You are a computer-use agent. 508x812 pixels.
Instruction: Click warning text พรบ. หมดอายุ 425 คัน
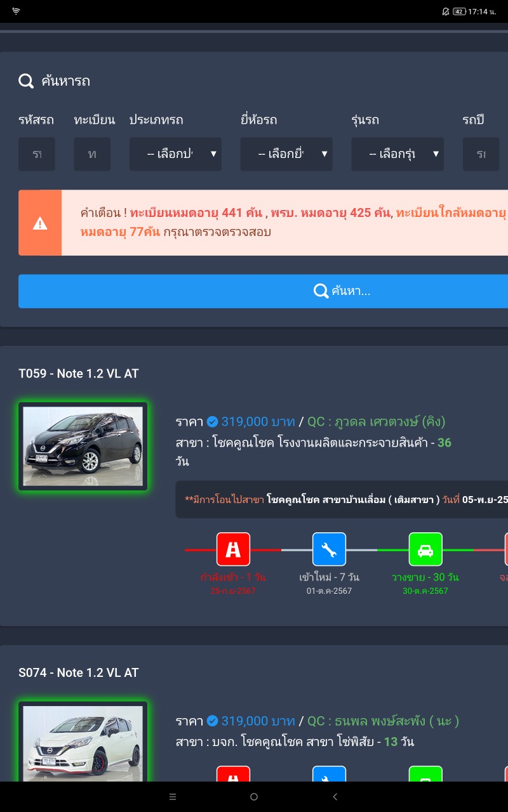331,213
